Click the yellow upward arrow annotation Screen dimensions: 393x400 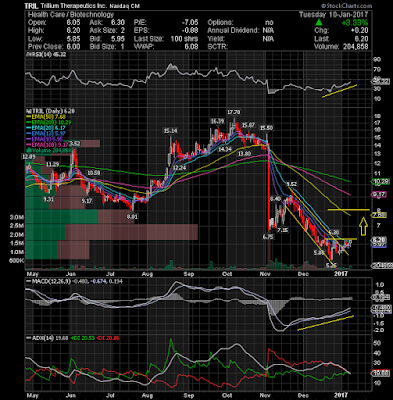point(363,225)
